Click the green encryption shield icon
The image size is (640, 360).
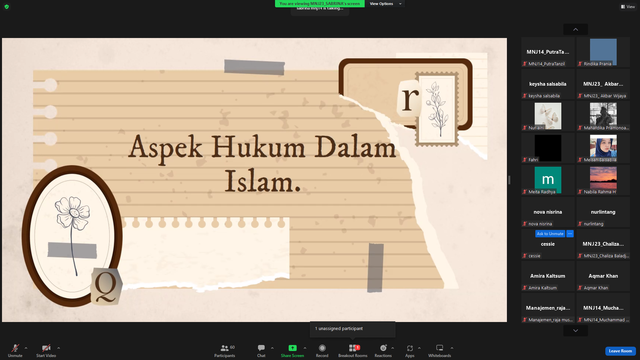7,7
